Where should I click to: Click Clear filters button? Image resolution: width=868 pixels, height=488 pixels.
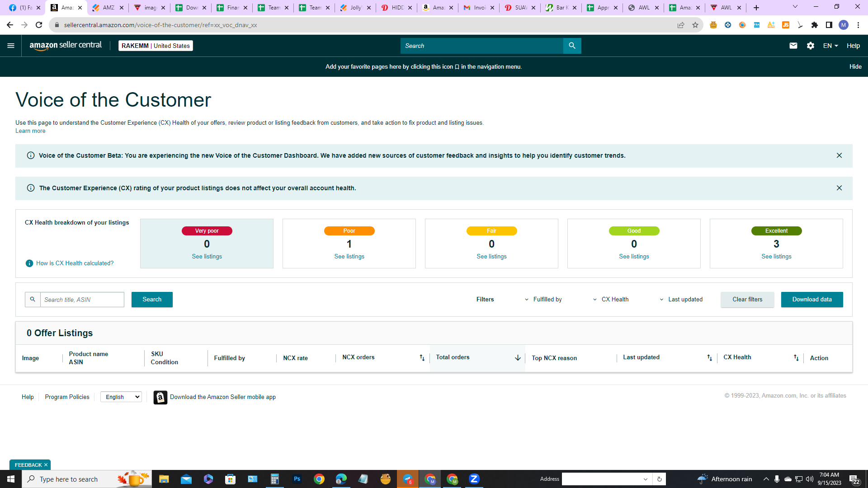point(747,300)
